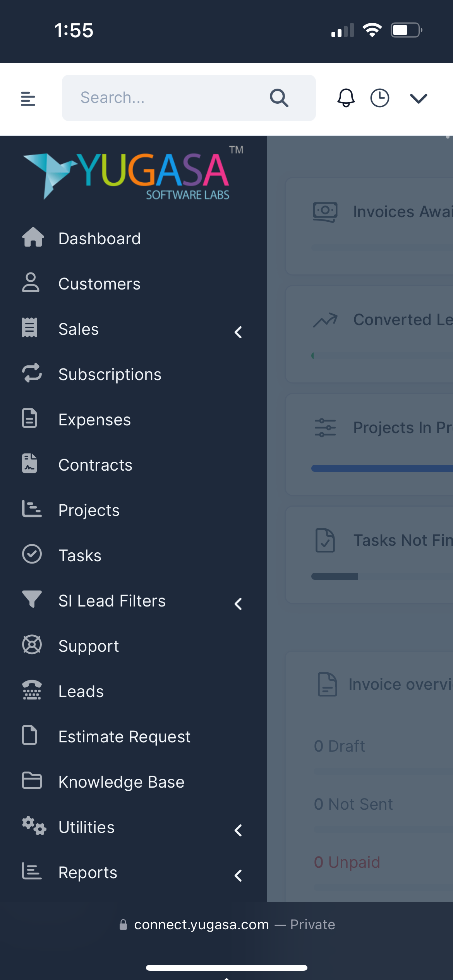Toggle the sidebar hamburger menu icon
The height and width of the screenshot is (980, 453).
28,99
